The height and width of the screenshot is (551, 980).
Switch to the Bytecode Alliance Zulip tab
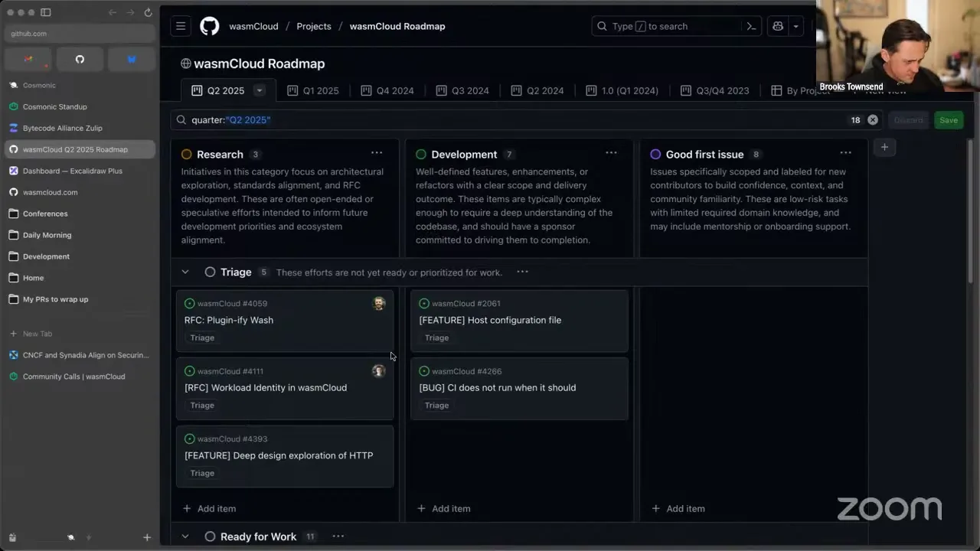pyautogui.click(x=80, y=128)
